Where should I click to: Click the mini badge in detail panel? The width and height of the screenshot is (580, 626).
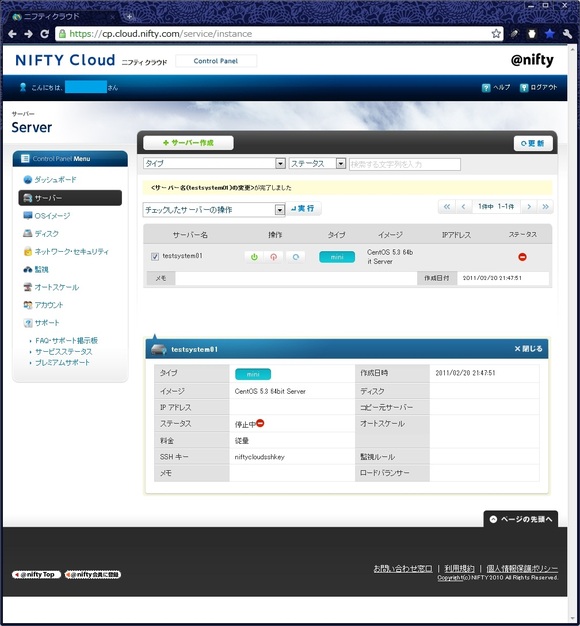(x=253, y=374)
